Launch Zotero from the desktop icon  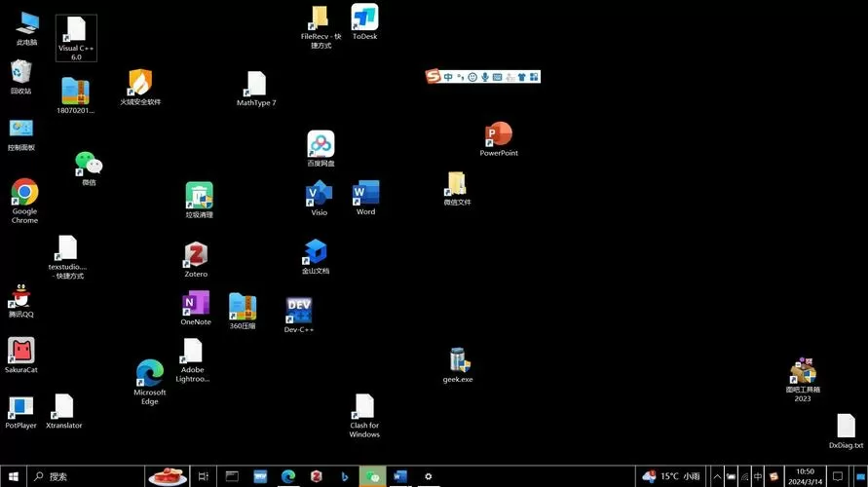[196, 259]
